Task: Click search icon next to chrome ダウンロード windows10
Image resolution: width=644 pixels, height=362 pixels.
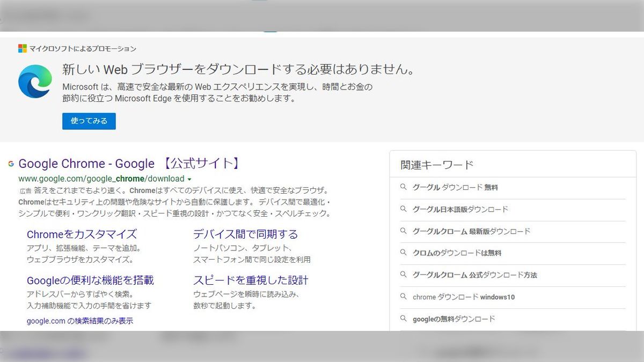Action: coord(404,297)
